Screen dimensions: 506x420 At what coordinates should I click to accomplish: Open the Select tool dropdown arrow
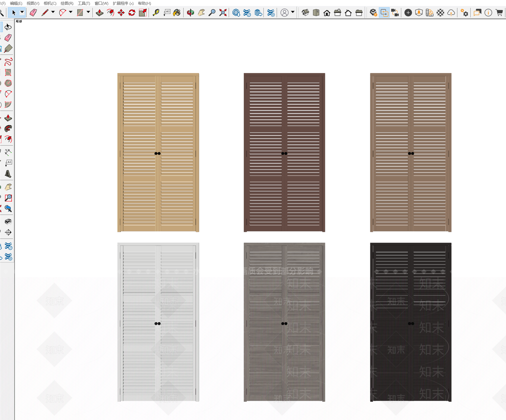[22, 12]
